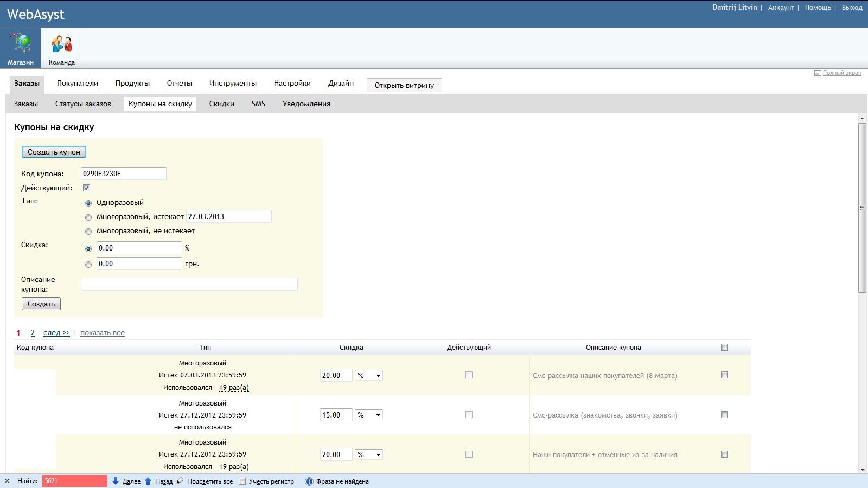Click the scrollbar up arrow
This screenshot has height=488, width=868.
pyautogui.click(x=862, y=118)
